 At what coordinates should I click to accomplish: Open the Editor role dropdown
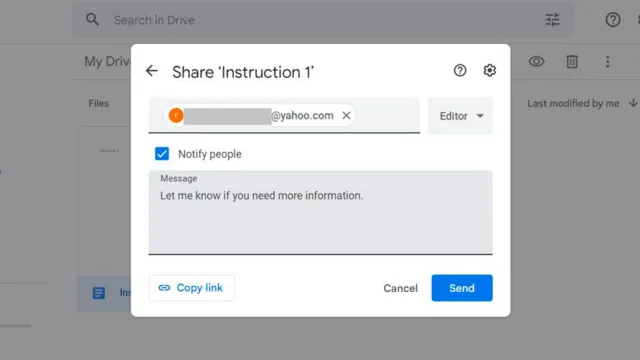point(460,116)
